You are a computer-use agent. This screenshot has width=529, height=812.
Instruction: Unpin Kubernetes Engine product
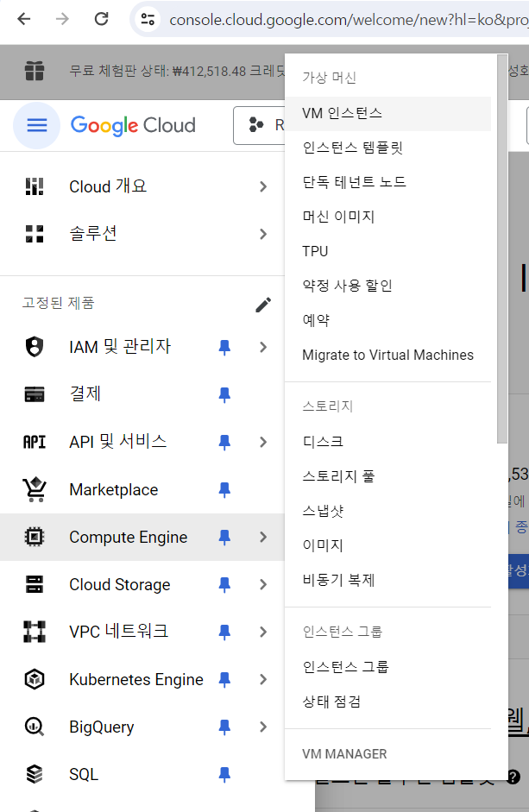pyautogui.click(x=224, y=680)
